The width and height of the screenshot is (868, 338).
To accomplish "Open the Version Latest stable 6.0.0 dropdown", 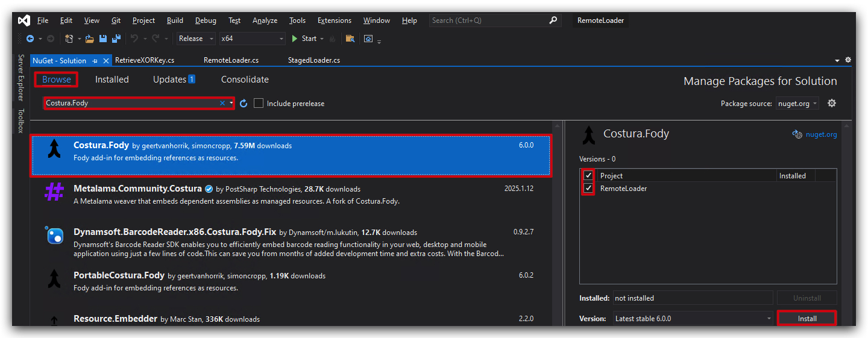I will [693, 318].
